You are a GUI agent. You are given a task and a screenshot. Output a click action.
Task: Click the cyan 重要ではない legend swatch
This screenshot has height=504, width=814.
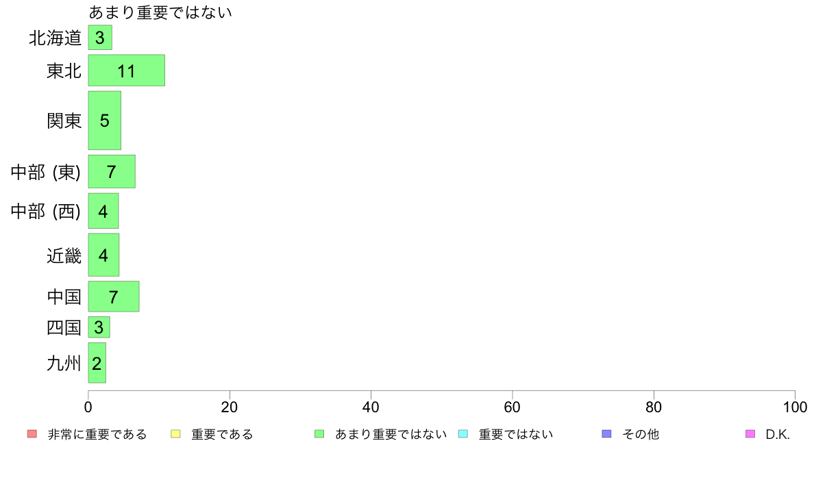pyautogui.click(x=463, y=434)
